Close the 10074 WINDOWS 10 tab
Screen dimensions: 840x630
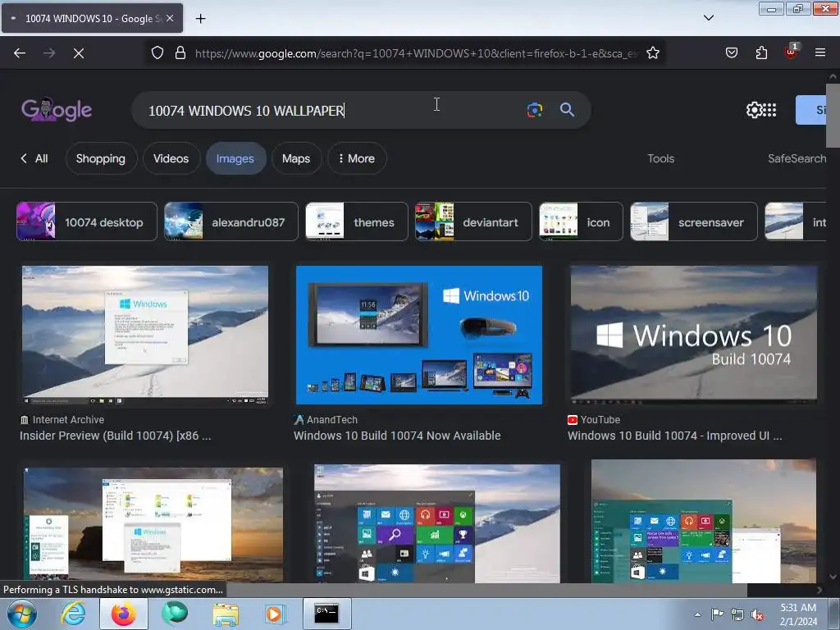pos(170,18)
